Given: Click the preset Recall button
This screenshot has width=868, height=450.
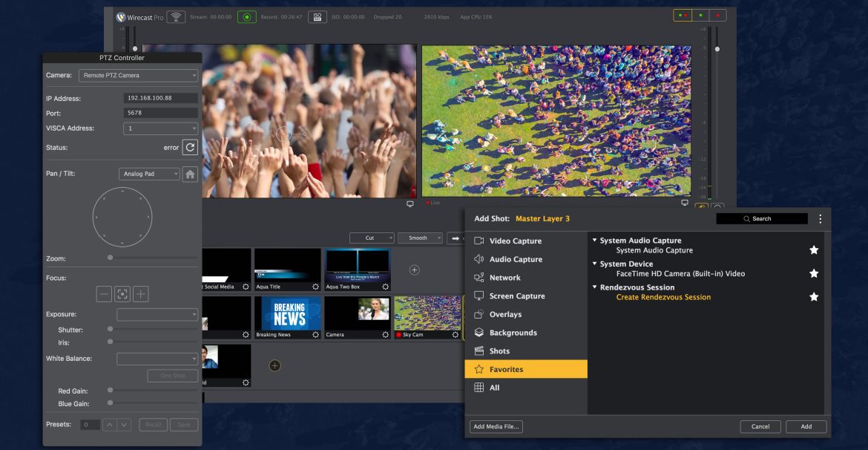Looking at the screenshot, I should tap(154, 425).
